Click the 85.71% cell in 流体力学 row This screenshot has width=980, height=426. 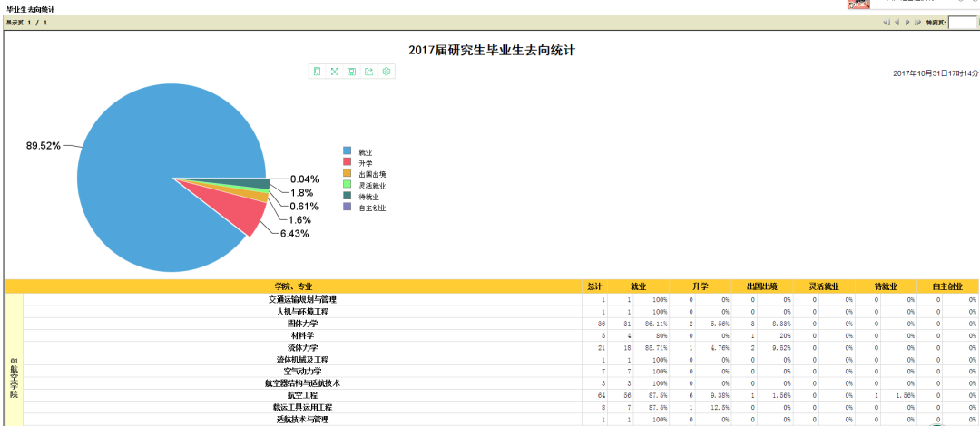[652, 347]
